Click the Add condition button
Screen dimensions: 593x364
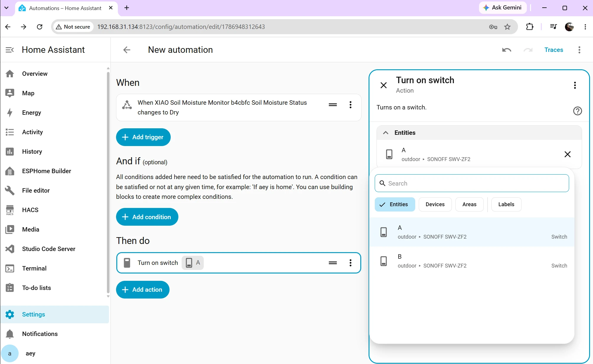click(x=147, y=217)
